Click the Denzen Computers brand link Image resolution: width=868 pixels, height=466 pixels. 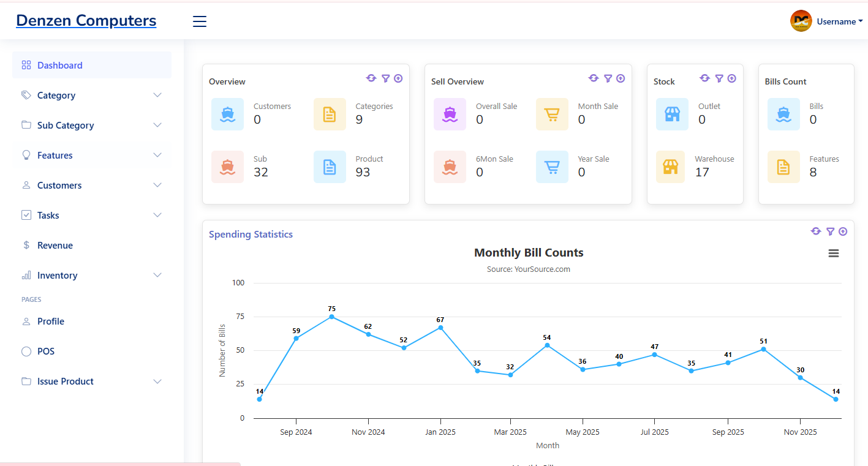(x=86, y=21)
